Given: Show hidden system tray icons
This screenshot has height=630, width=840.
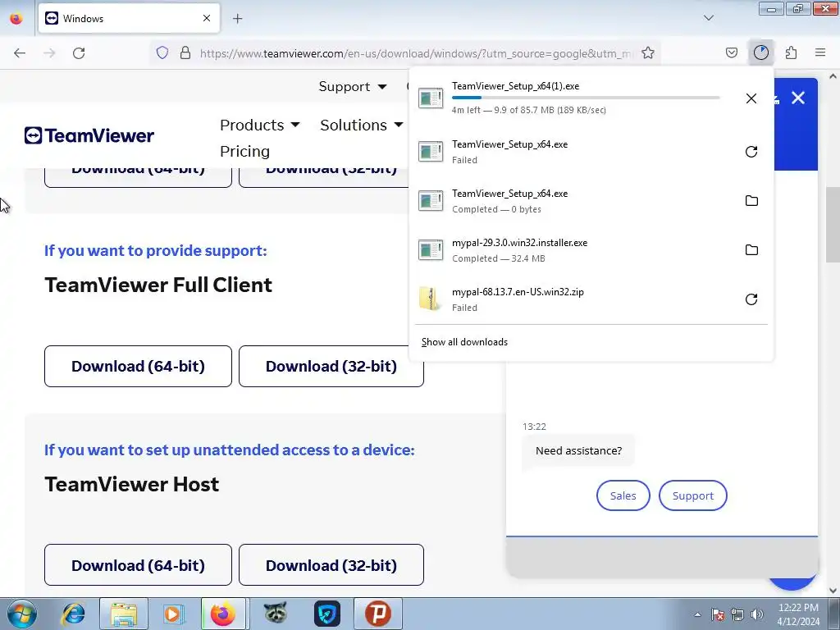Looking at the screenshot, I should tap(697, 614).
